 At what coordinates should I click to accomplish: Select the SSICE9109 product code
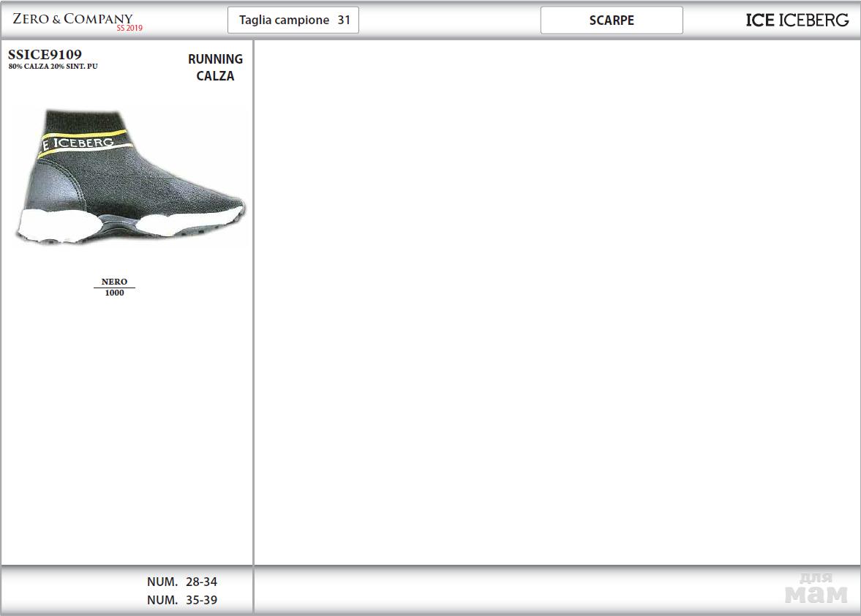point(45,55)
